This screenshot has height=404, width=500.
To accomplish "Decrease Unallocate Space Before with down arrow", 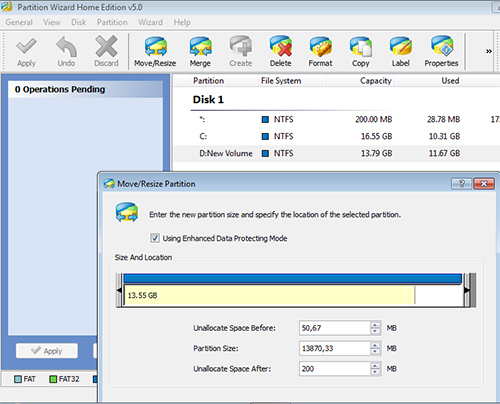I will pyautogui.click(x=375, y=332).
